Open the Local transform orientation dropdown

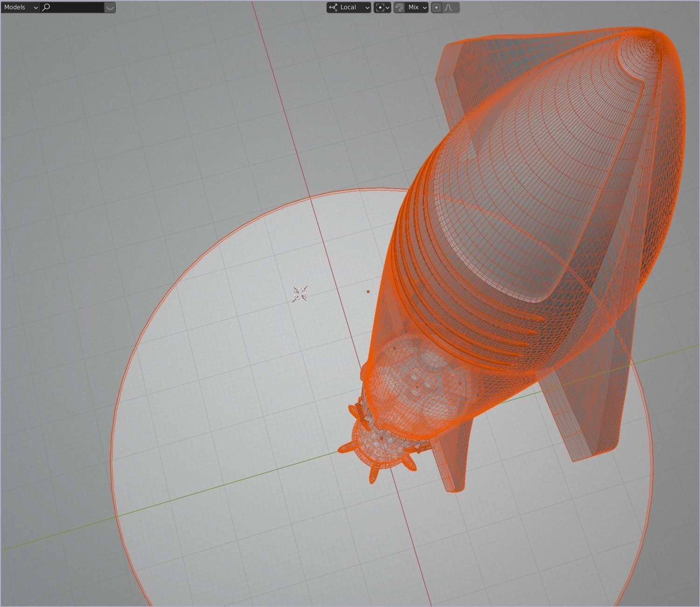coord(349,7)
